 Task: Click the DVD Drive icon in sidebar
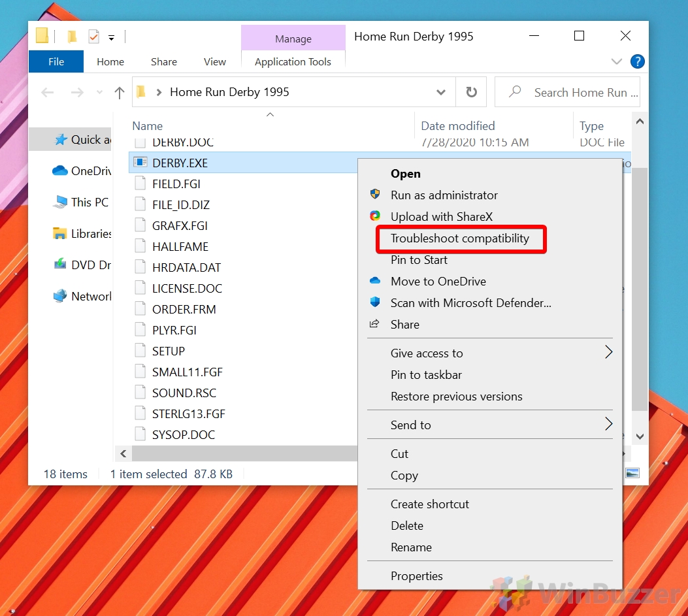pyautogui.click(x=59, y=265)
